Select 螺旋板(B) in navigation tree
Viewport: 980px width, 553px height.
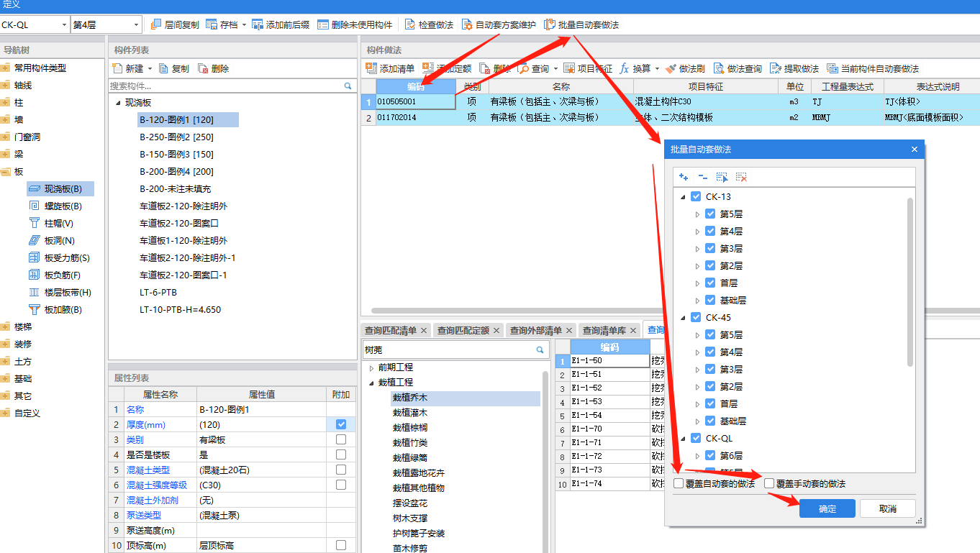click(x=55, y=206)
